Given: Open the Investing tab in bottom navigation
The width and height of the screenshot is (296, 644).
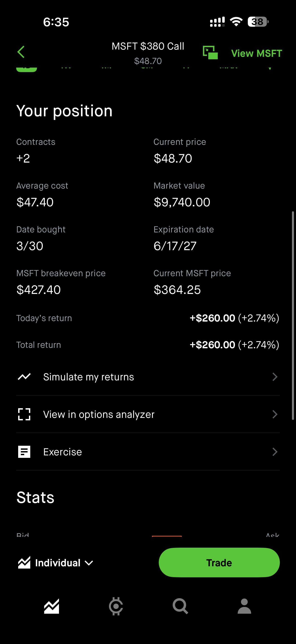Looking at the screenshot, I should [52, 606].
